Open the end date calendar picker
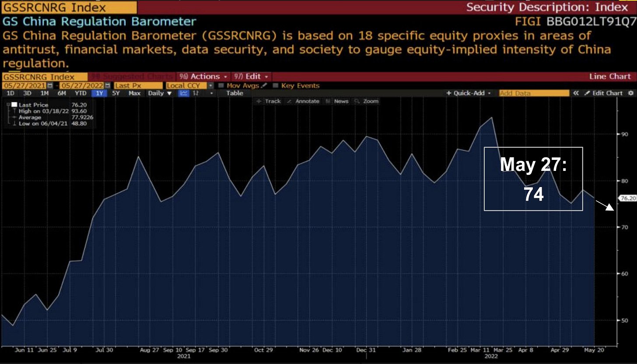The width and height of the screenshot is (637, 364). click(108, 86)
